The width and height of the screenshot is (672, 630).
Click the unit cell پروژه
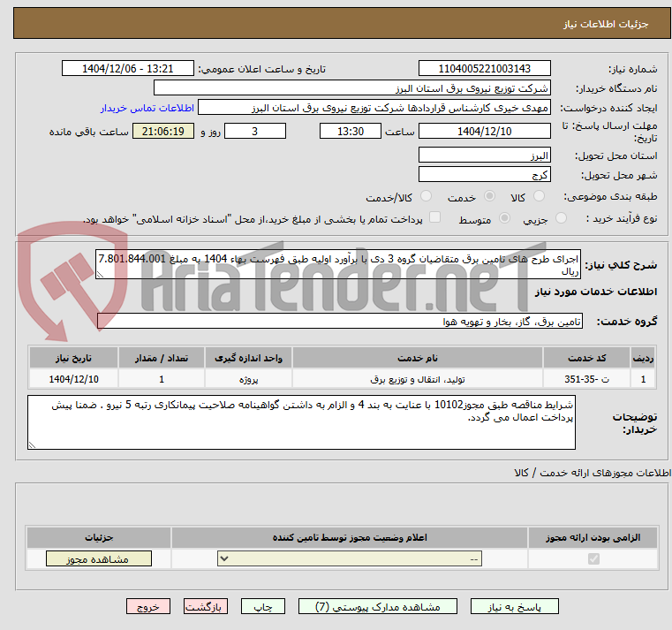pyautogui.click(x=248, y=380)
